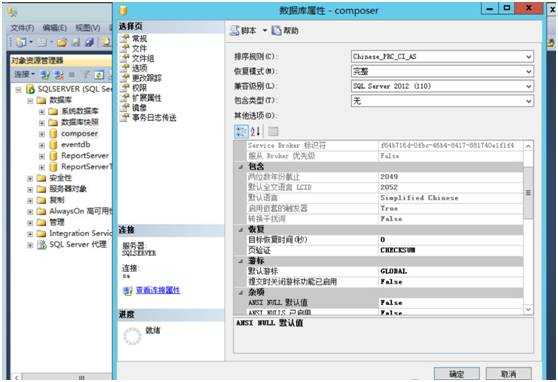Viewport: 558px width, 382px height.
Task: Open the 权限 page
Action: pos(139,88)
